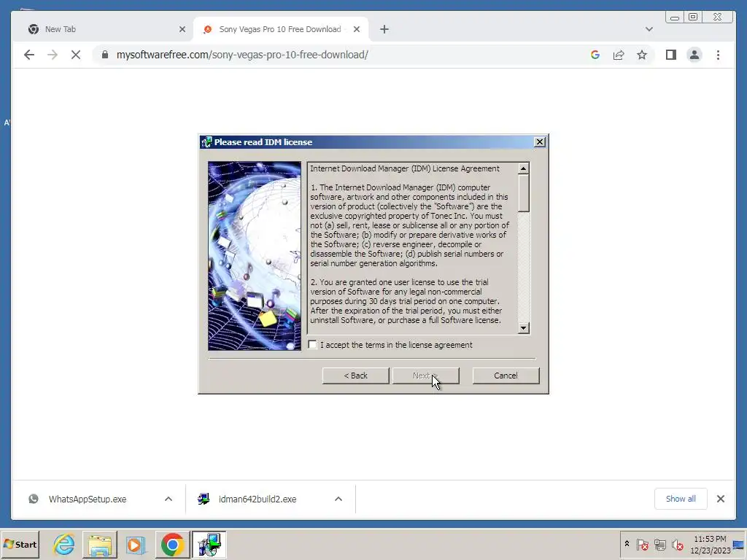This screenshot has width=747, height=560.
Task: Launch Internet Explorer from taskbar
Action: click(64, 544)
